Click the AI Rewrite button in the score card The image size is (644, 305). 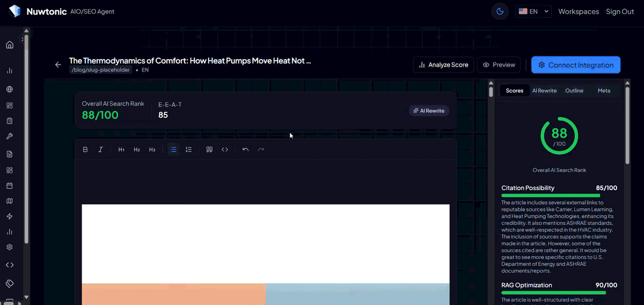[429, 111]
